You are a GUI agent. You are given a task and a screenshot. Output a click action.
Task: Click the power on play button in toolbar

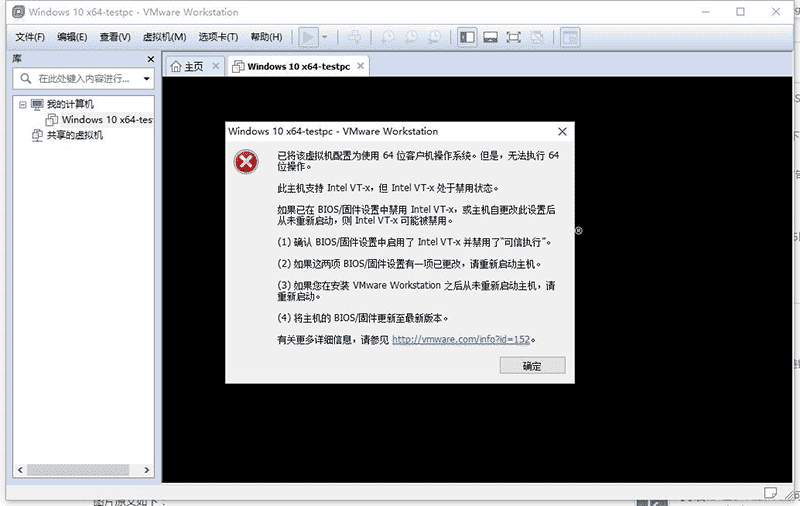tap(308, 37)
